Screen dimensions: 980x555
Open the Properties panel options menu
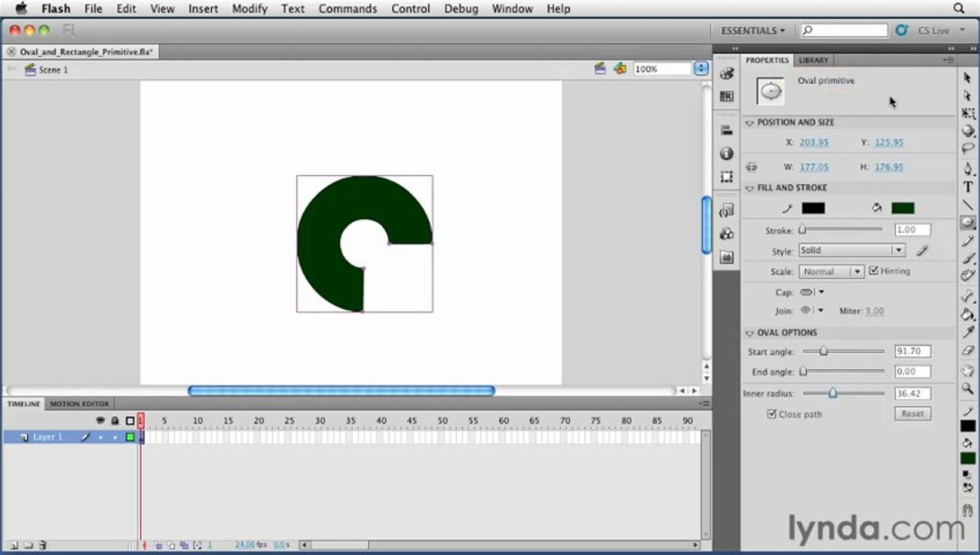(948, 60)
